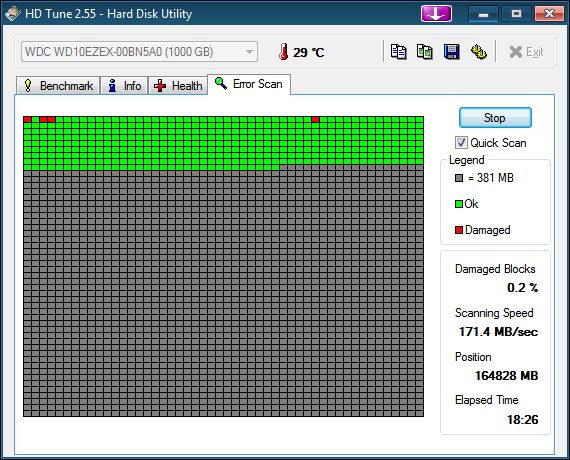The height and width of the screenshot is (460, 570).
Task: Click the red Damaged legend swatch
Action: coord(459,230)
